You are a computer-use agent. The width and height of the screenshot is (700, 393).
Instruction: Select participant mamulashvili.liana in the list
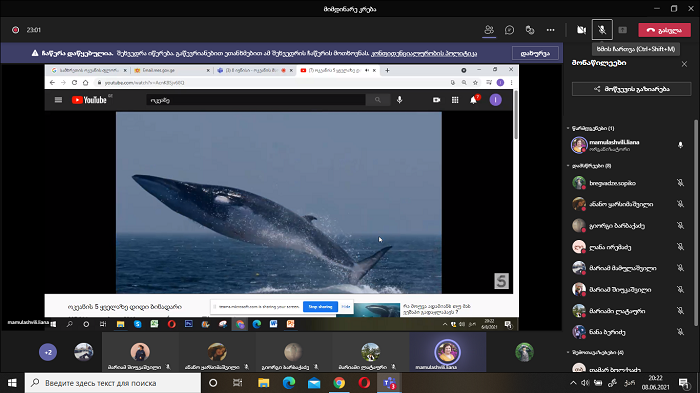coord(629,145)
